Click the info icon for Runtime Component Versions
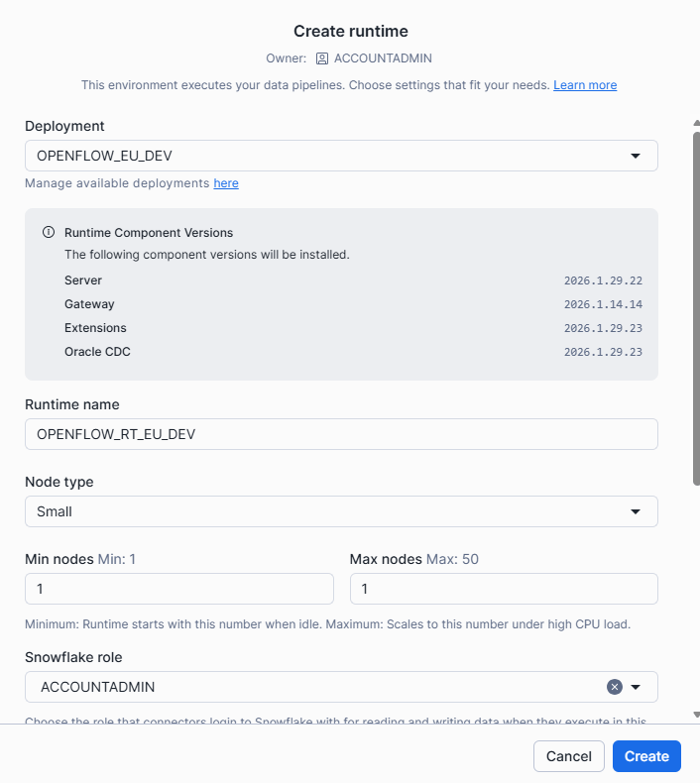Screen dimensions: 700x783 48,233
